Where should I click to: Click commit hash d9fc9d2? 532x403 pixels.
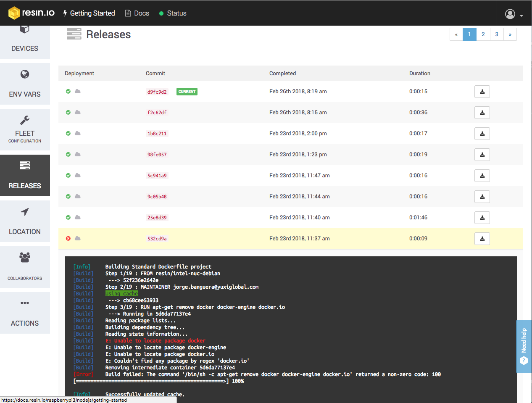[157, 92]
